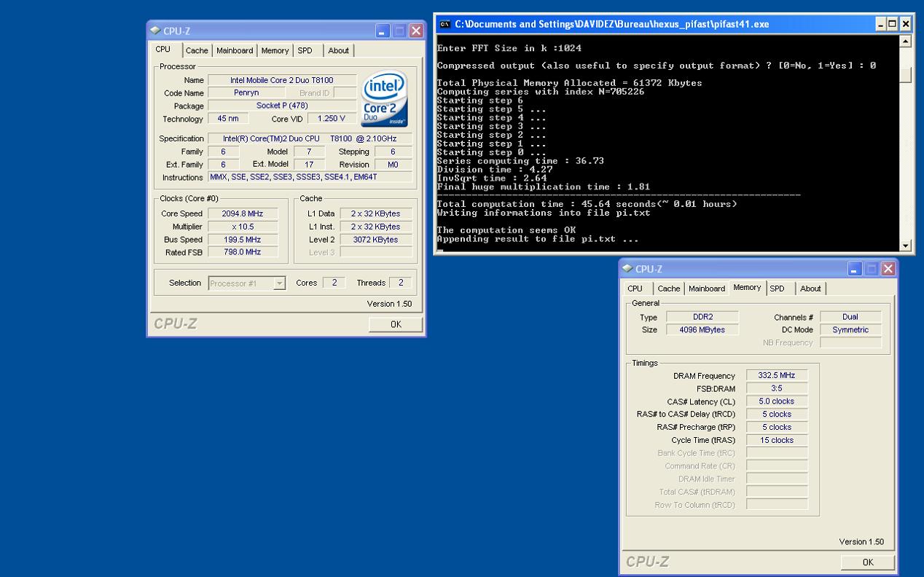924x577 pixels.
Task: Click the DC Mode Symmetric field
Action: click(850, 330)
